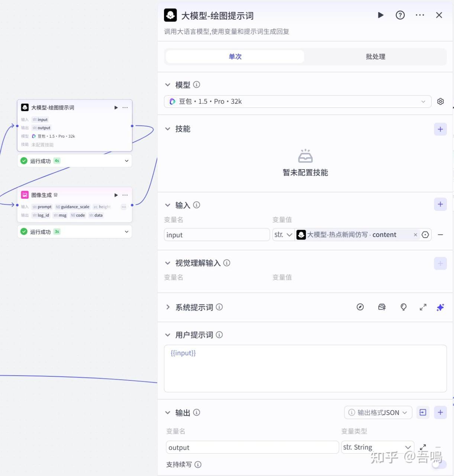Open prompt library icon in system prompt row

click(x=382, y=307)
